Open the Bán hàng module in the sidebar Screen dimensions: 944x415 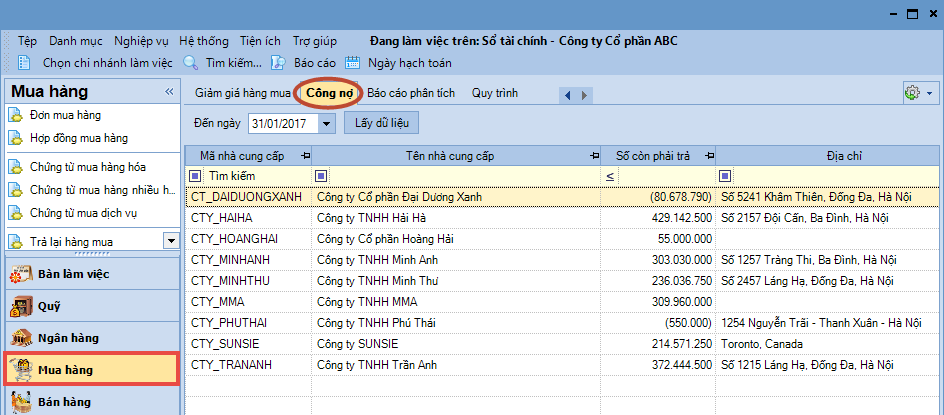click(x=92, y=402)
